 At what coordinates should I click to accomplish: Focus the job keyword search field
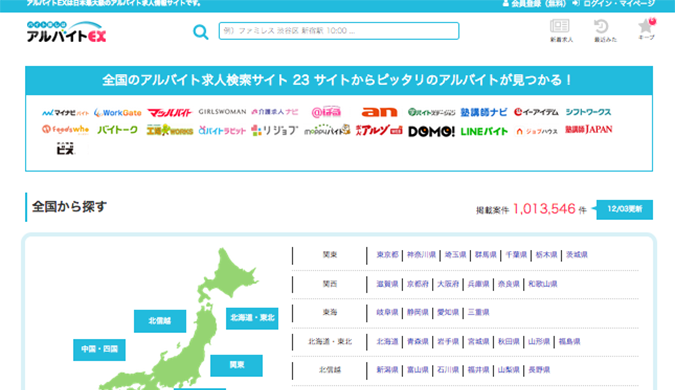pyautogui.click(x=339, y=31)
